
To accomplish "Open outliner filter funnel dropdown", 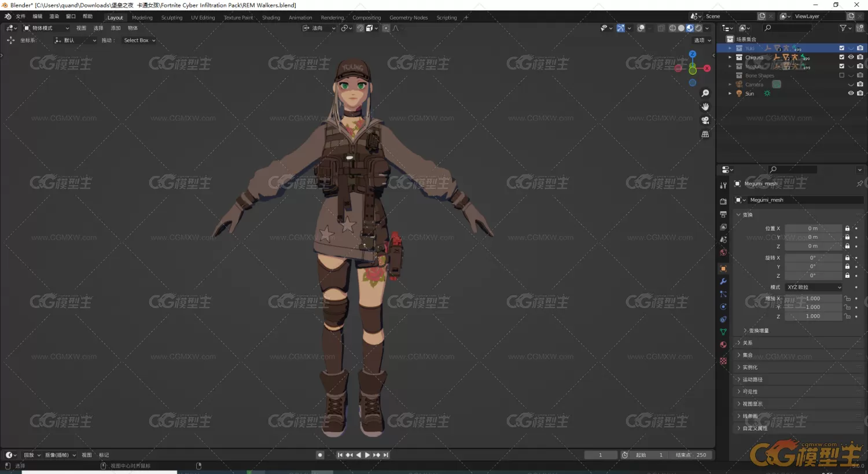I will (846, 28).
